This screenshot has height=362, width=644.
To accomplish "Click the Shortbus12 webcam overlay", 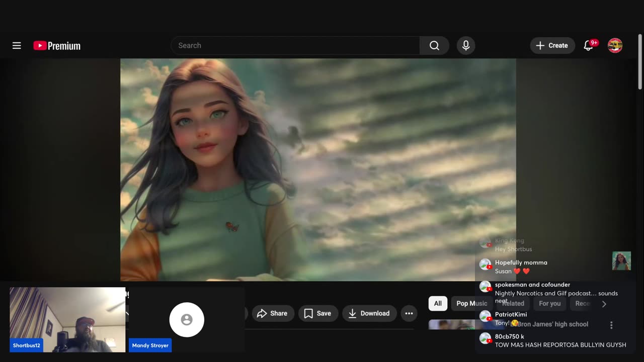I will pos(67,320).
